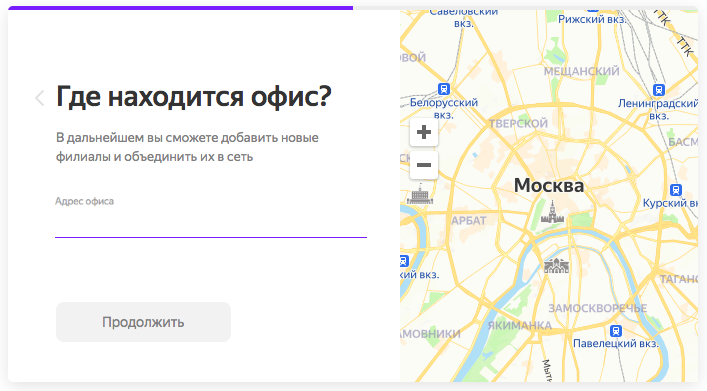Go back using the left chevron arrow

pos(40,98)
